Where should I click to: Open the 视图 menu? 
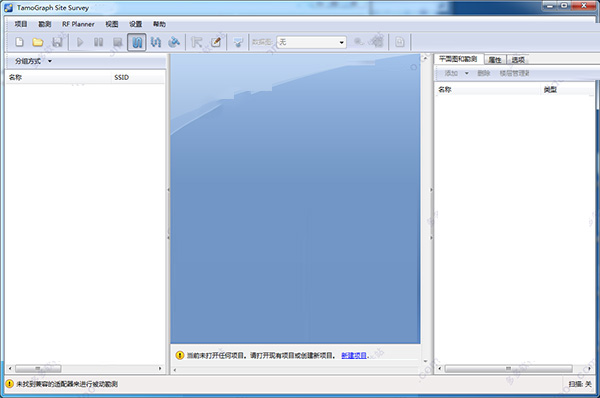pos(112,24)
